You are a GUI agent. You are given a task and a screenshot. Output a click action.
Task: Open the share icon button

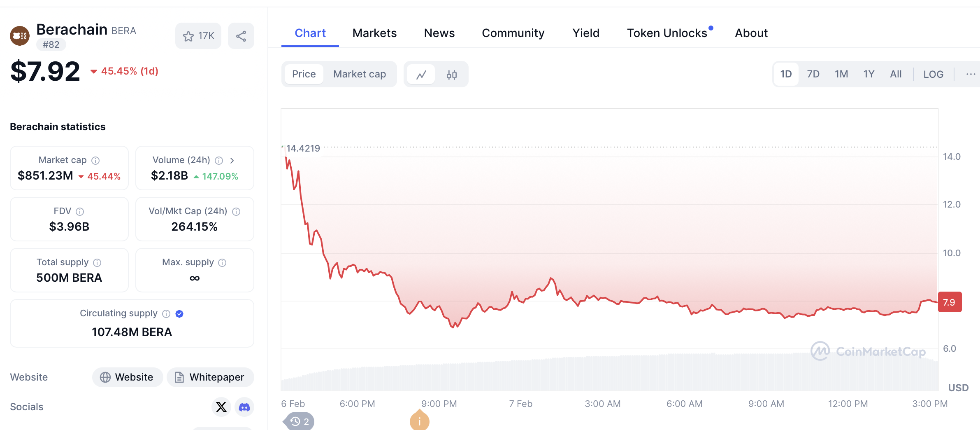(241, 36)
